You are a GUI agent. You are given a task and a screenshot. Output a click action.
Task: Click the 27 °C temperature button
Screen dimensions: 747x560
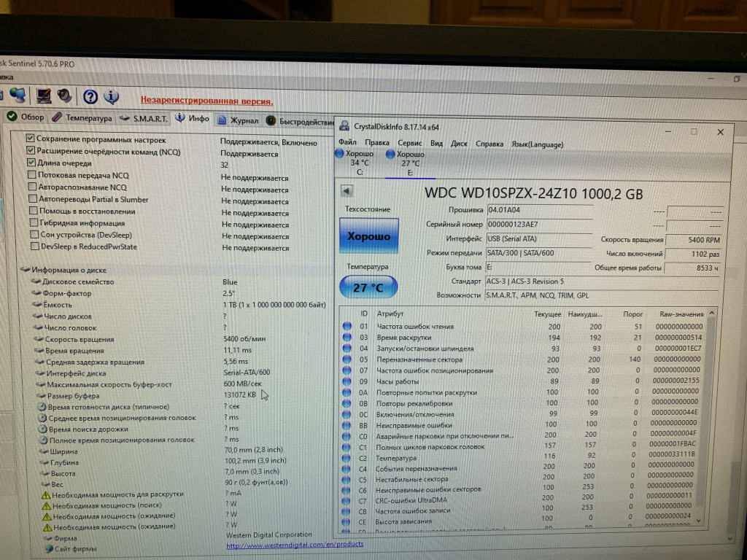(368, 287)
